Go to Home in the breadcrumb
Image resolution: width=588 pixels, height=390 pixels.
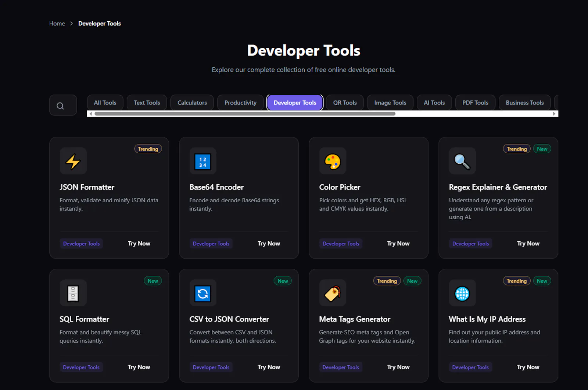tap(57, 24)
